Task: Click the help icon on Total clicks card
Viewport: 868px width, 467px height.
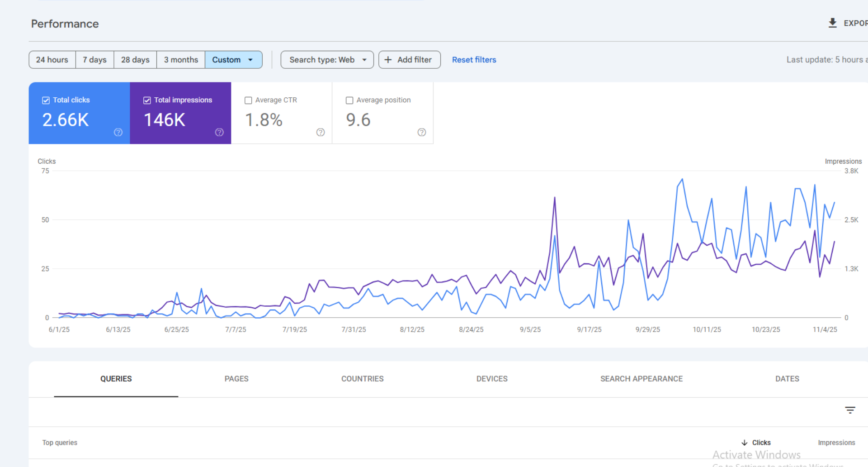Action: 118,132
